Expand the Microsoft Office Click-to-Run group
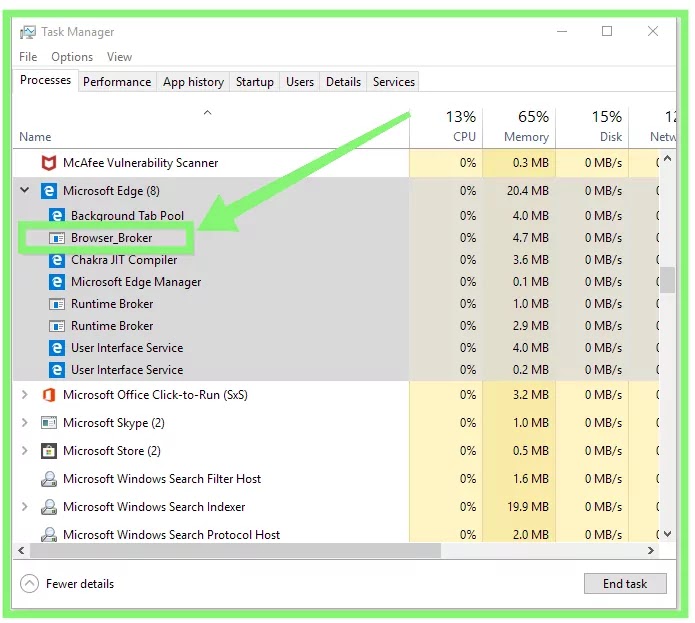 (25, 394)
